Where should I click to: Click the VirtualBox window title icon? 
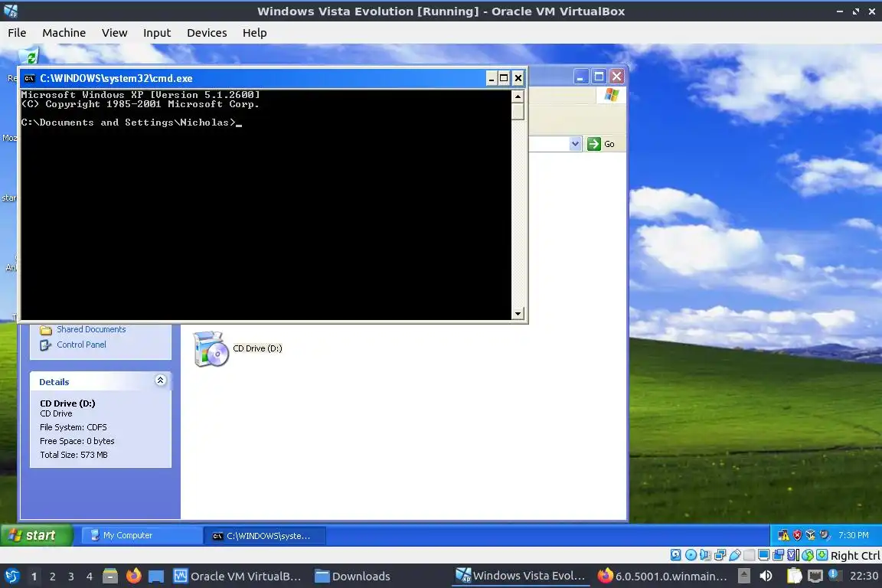(x=11, y=11)
